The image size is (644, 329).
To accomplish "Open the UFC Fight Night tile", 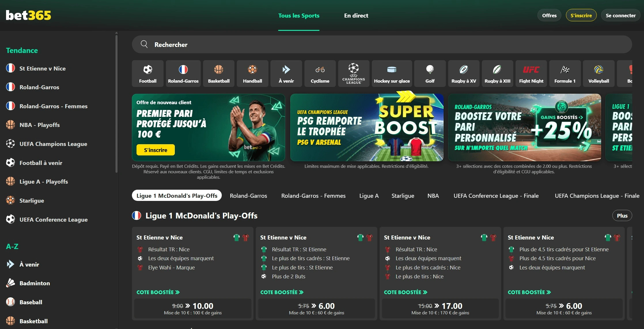I will tap(531, 73).
